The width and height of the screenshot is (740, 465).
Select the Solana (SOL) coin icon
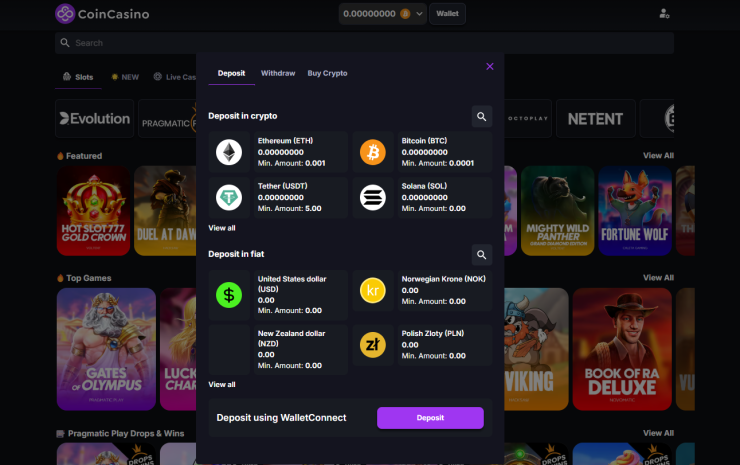tap(373, 197)
